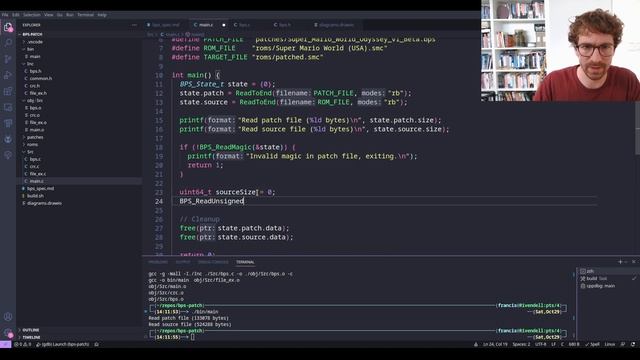Switch to the Output panel tab
The width and height of the screenshot is (640, 360).
click(x=183, y=262)
